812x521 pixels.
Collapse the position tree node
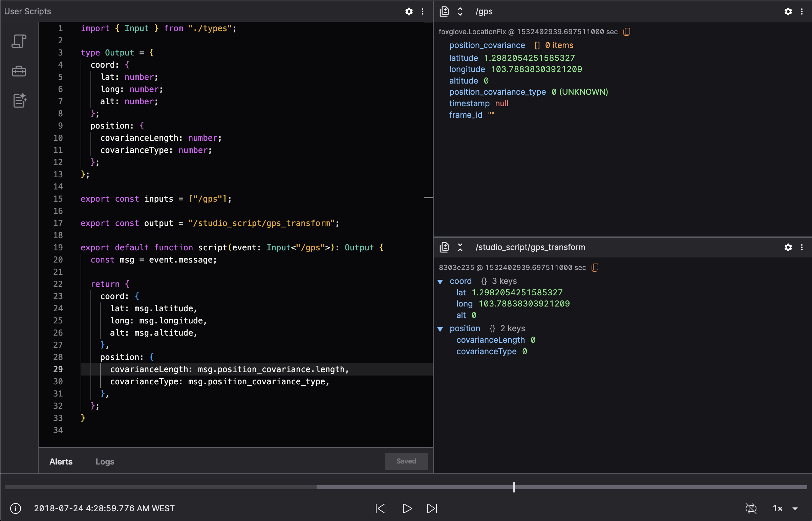[x=440, y=329]
